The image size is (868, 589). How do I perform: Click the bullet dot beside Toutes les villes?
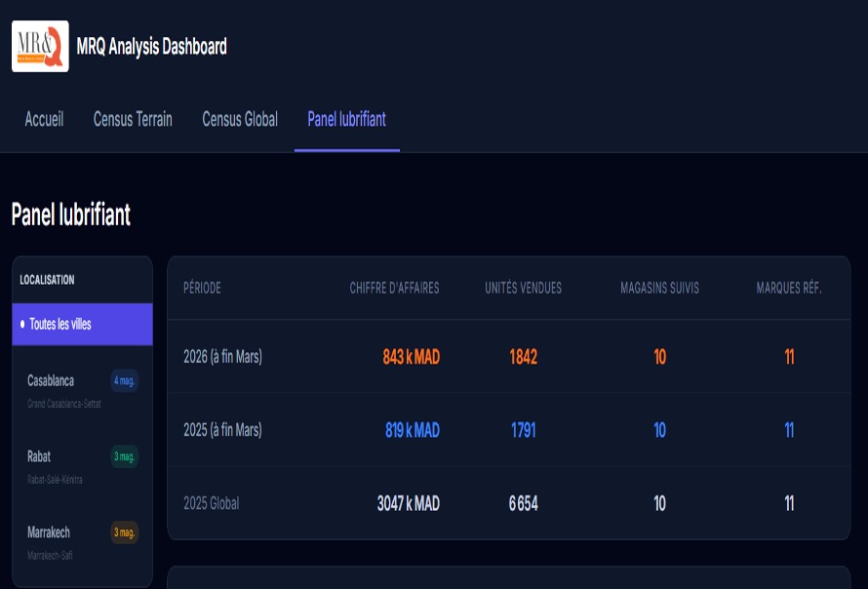[x=22, y=324]
